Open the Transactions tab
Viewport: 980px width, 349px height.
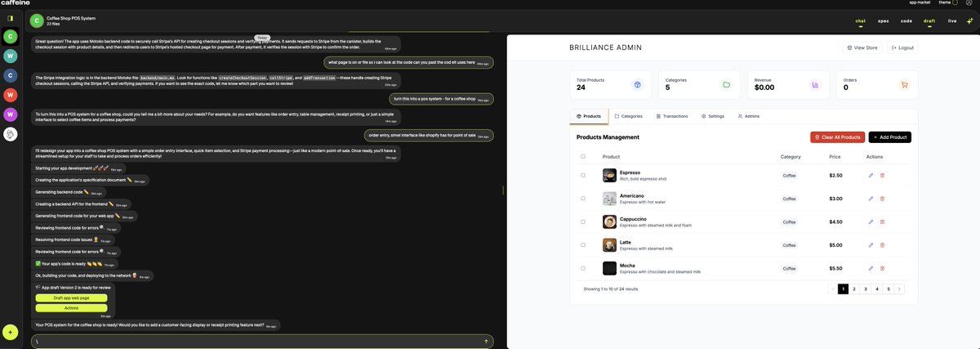671,116
